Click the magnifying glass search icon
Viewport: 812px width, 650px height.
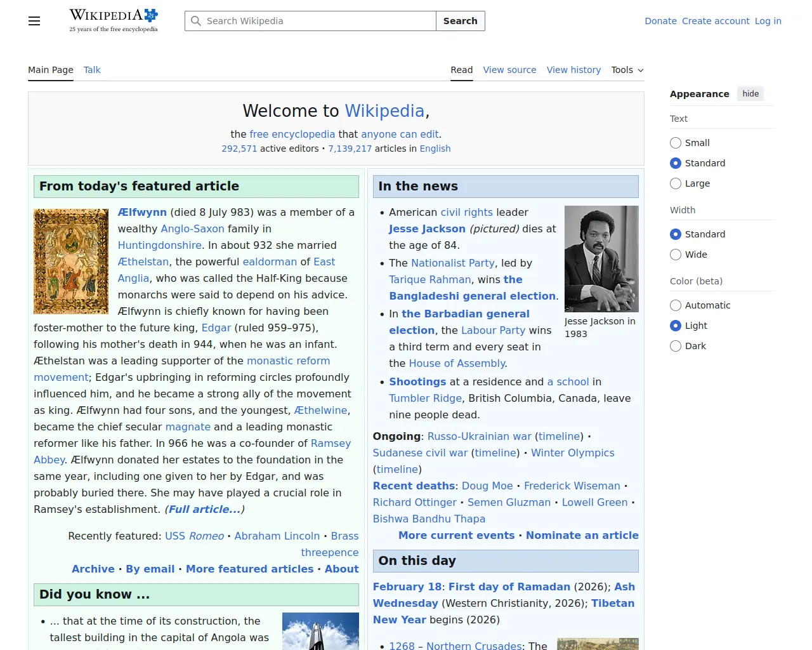196,21
